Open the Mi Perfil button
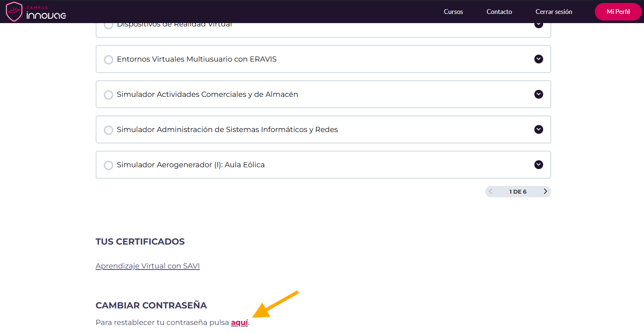644x333 pixels. coord(618,12)
